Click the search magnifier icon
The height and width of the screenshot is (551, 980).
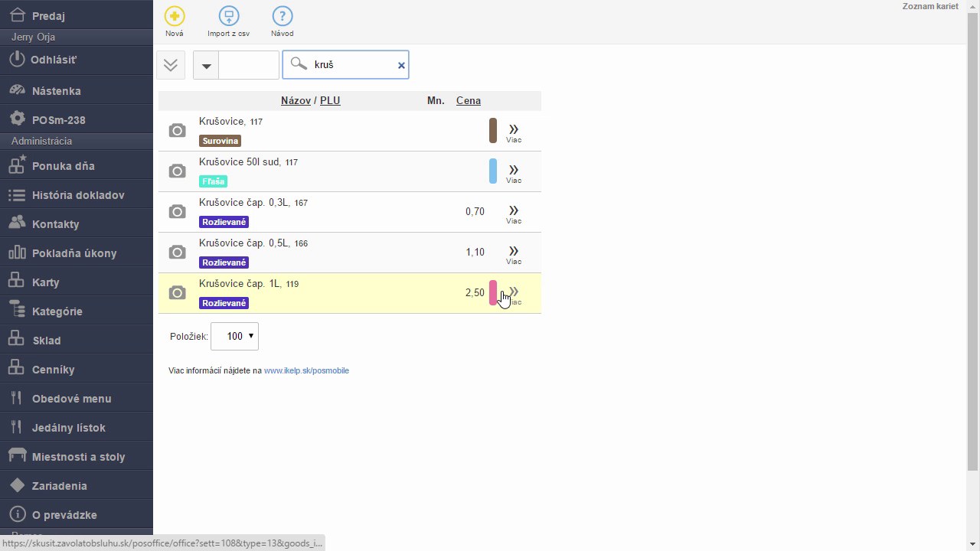[299, 64]
